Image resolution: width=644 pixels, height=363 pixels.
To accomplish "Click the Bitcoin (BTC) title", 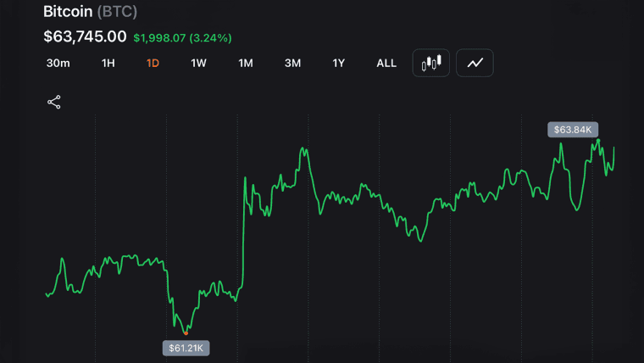I will pos(90,12).
